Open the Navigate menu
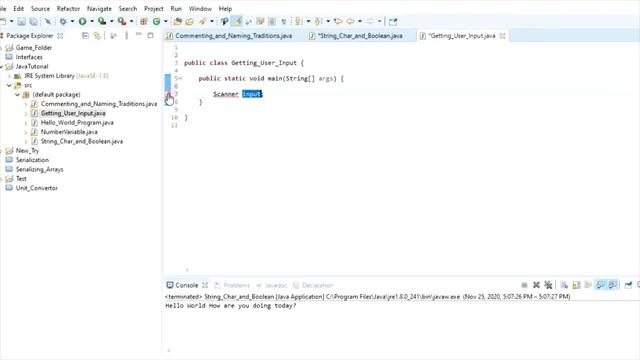 pos(99,9)
